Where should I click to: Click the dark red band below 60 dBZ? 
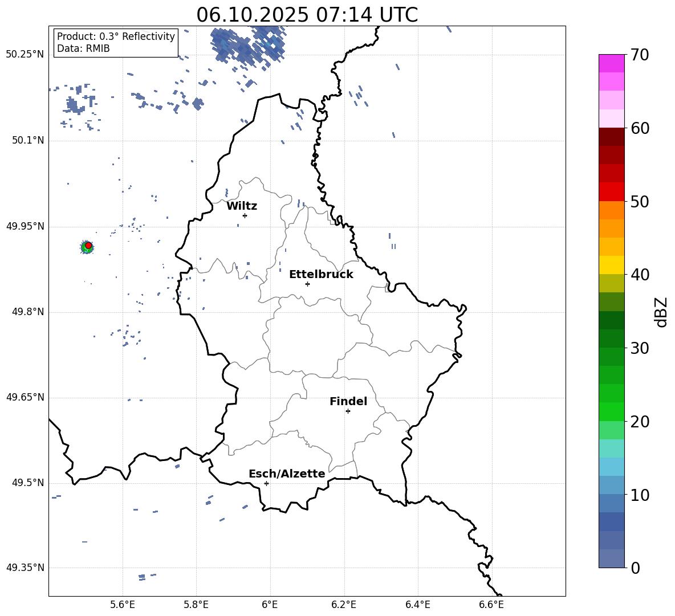pos(612,137)
